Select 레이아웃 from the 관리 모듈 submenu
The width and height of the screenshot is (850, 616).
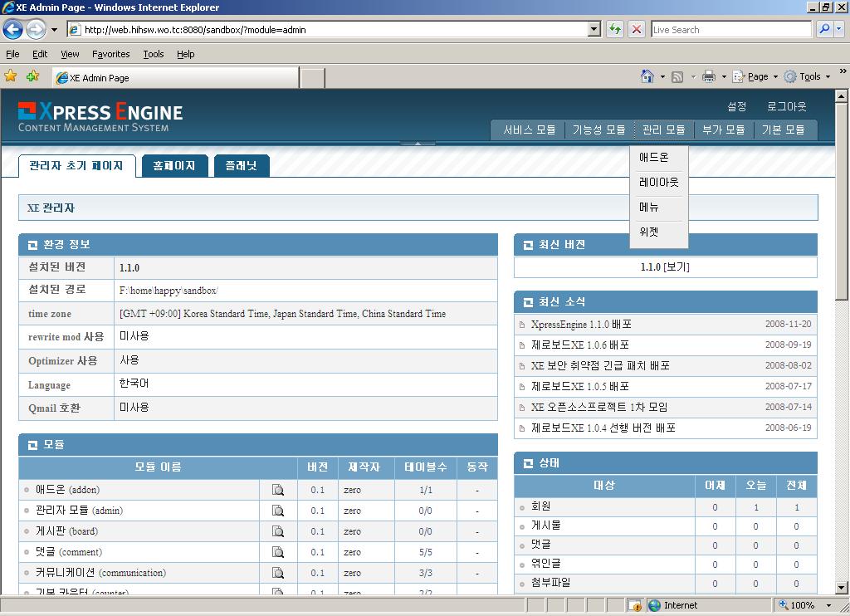pos(658,182)
